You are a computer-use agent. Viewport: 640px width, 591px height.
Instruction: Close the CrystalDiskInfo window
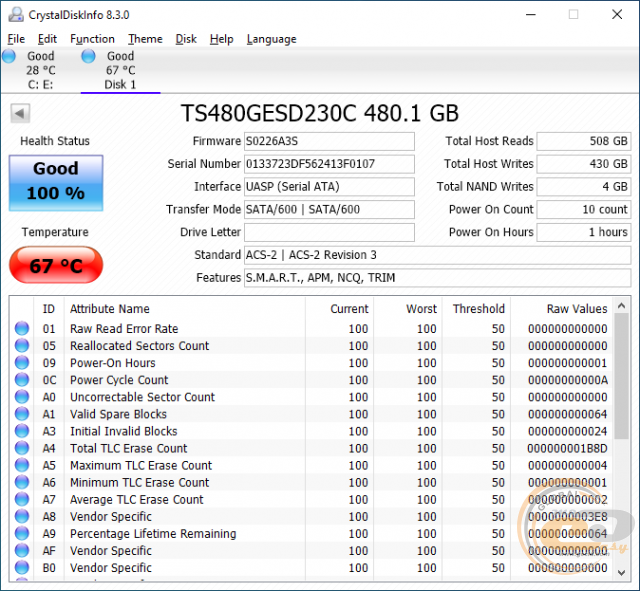pyautogui.click(x=617, y=15)
